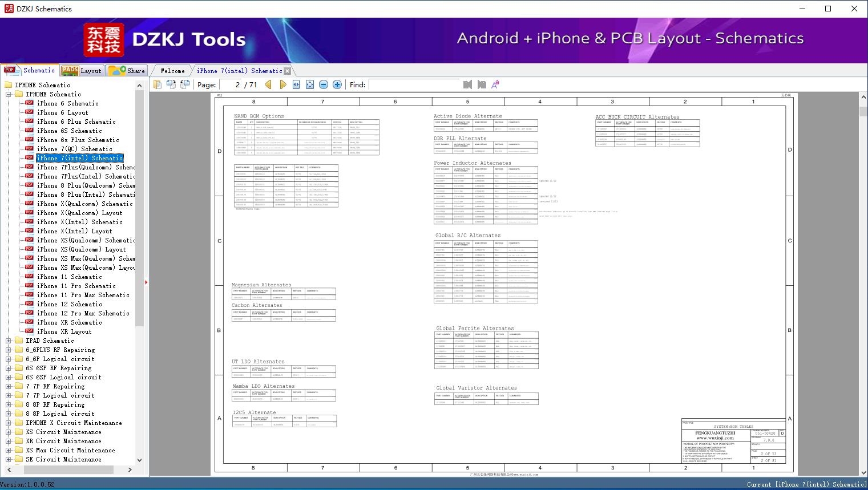
Task: Expand the SE Circuit Maintenance folder
Action: point(8,459)
